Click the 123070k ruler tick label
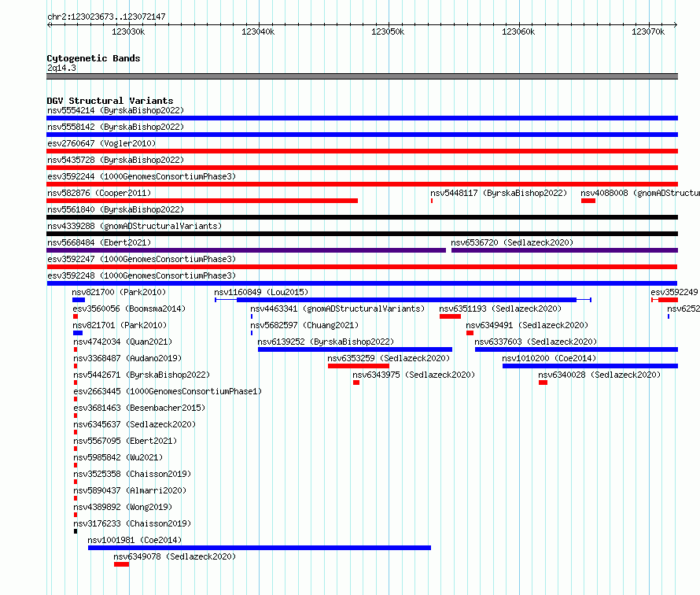700x595 pixels. (648, 31)
